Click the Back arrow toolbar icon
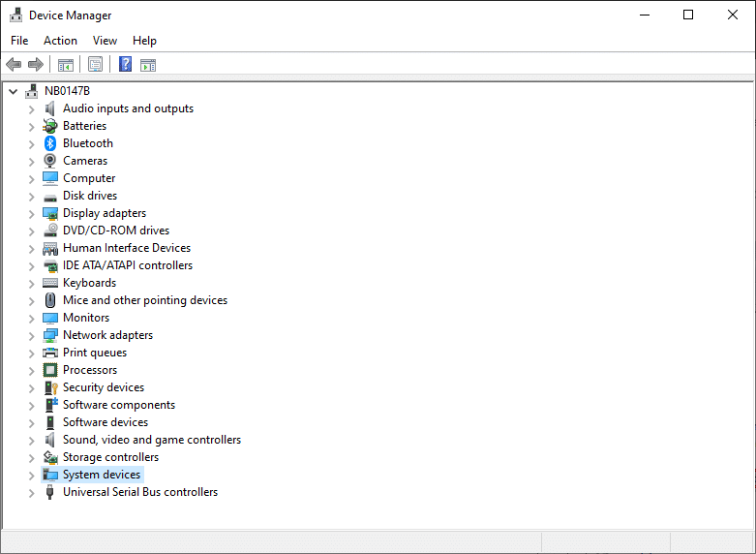 point(14,65)
